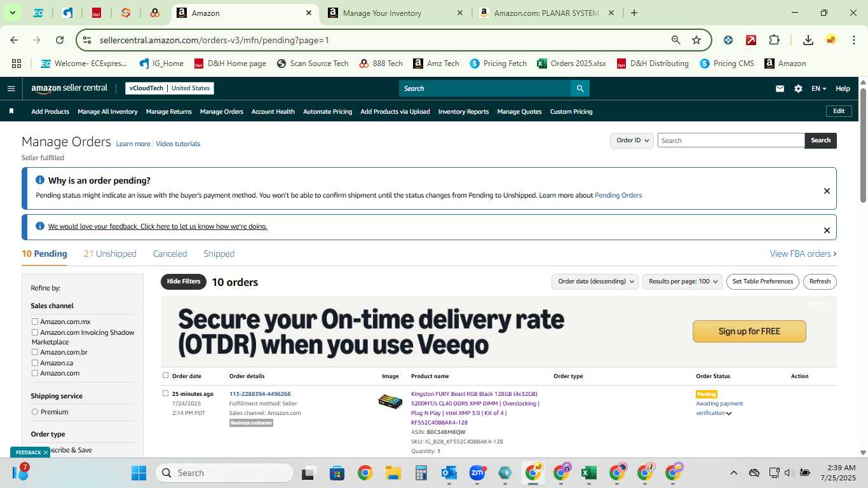Click the zoom magnifier icon in the address bar
Screen dimensions: 868x488
coord(676,40)
